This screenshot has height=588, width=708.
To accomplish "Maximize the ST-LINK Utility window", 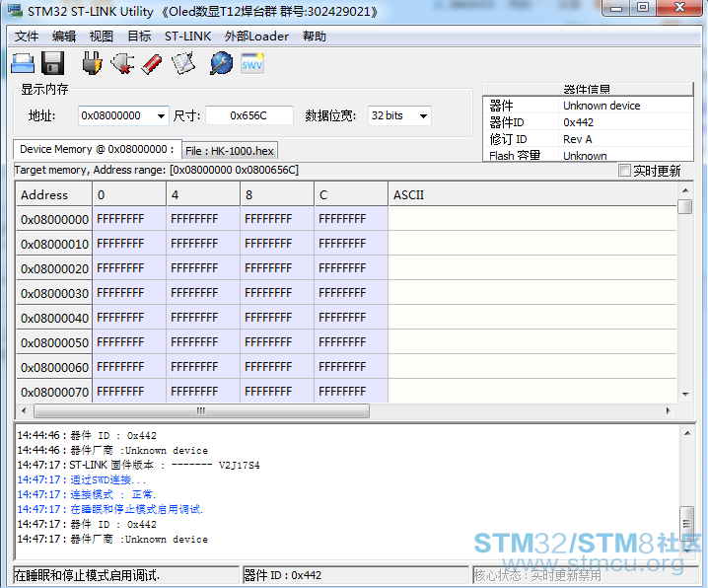I will point(643,8).
